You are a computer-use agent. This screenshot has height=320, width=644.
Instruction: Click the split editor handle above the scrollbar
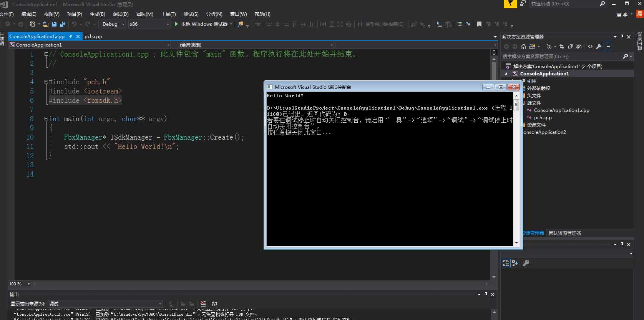tap(494, 52)
